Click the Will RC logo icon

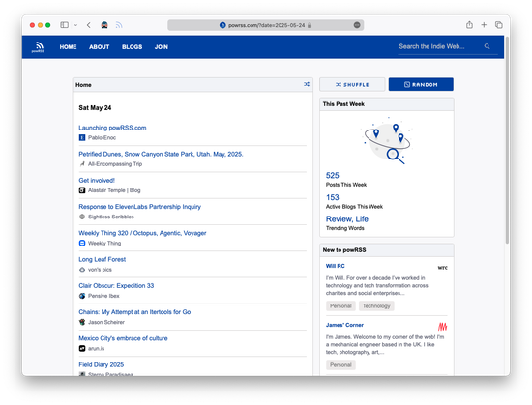tap(442, 268)
